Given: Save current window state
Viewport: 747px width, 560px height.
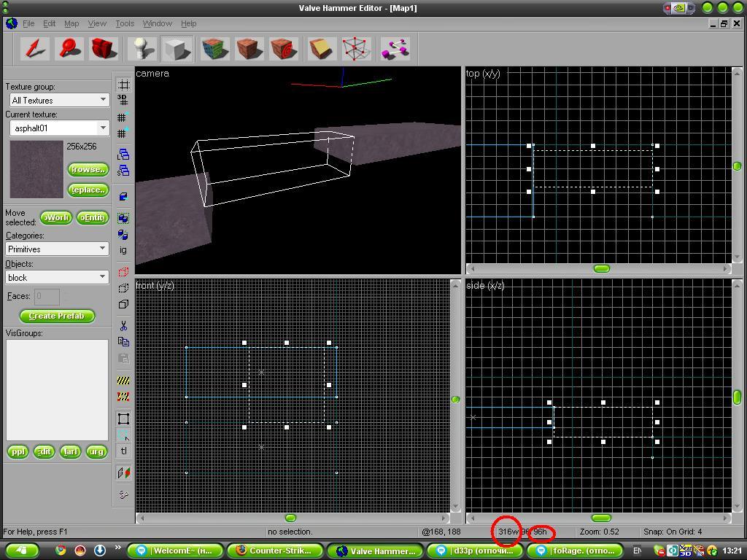Looking at the screenshot, I should tap(123, 171).
